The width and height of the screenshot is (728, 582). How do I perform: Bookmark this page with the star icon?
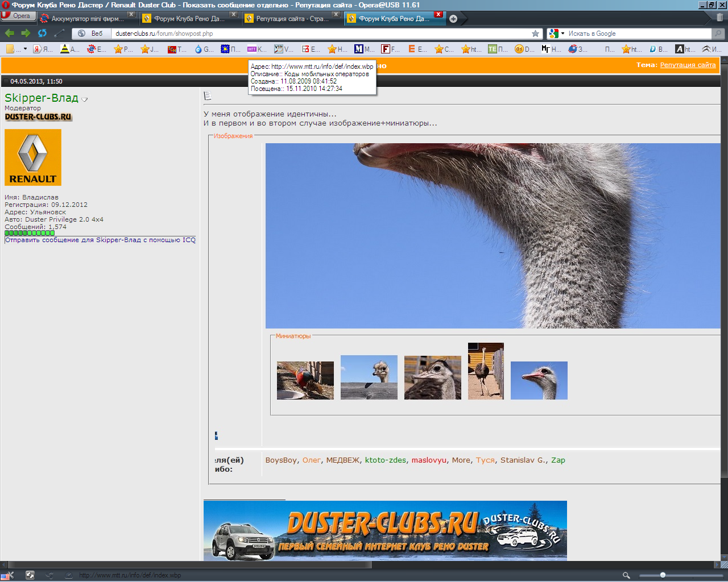[535, 34]
